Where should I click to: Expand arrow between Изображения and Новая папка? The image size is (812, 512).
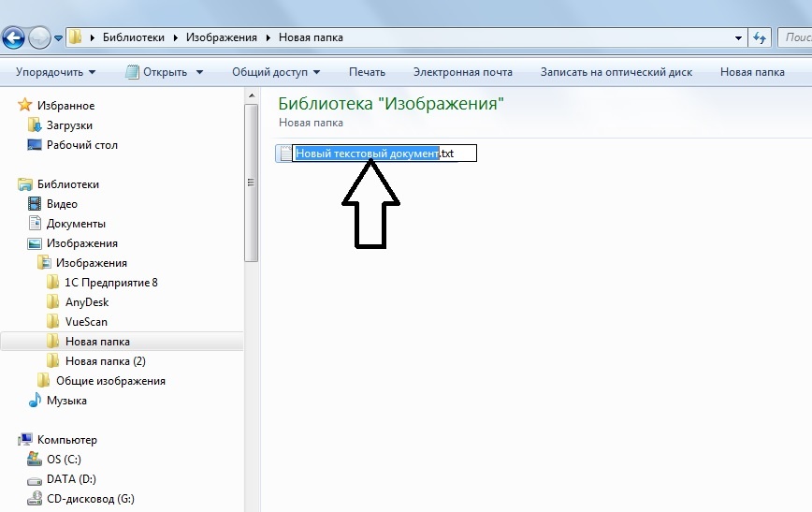[x=268, y=37]
